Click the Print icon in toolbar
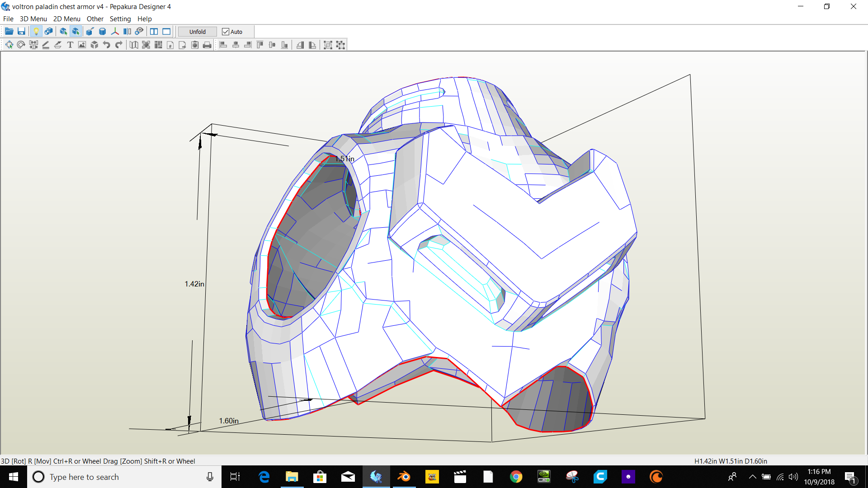This screenshot has width=868, height=488. pyautogui.click(x=207, y=45)
